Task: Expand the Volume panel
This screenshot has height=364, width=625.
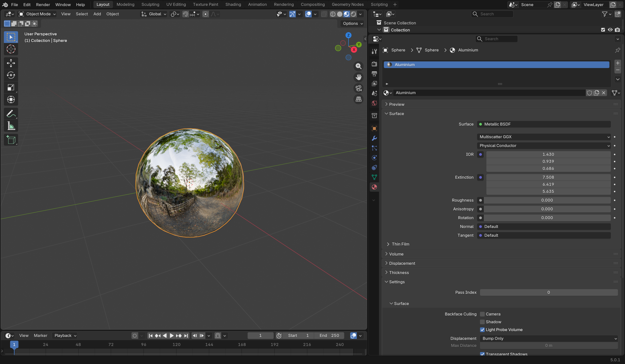Action: [x=396, y=254]
